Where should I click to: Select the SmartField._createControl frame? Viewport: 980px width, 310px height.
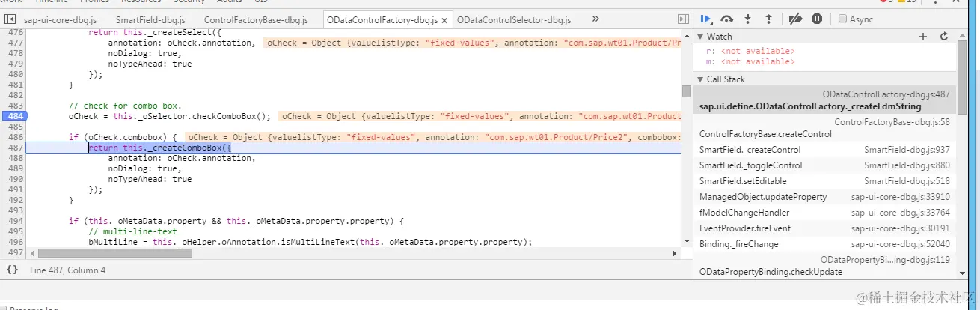pos(824,150)
